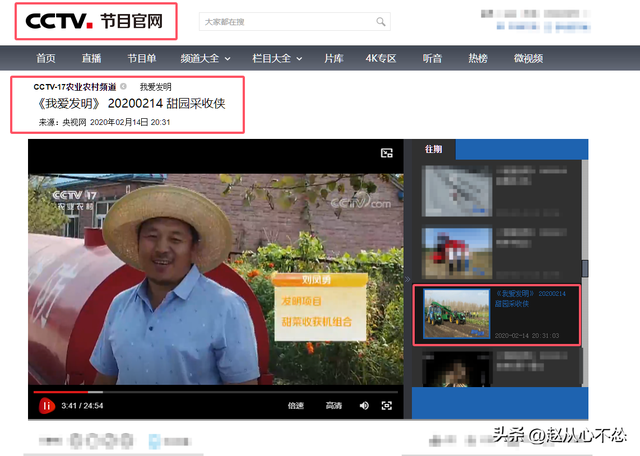Mute the video volume icon
Image resolution: width=640 pixels, height=456 pixels.
[364, 405]
